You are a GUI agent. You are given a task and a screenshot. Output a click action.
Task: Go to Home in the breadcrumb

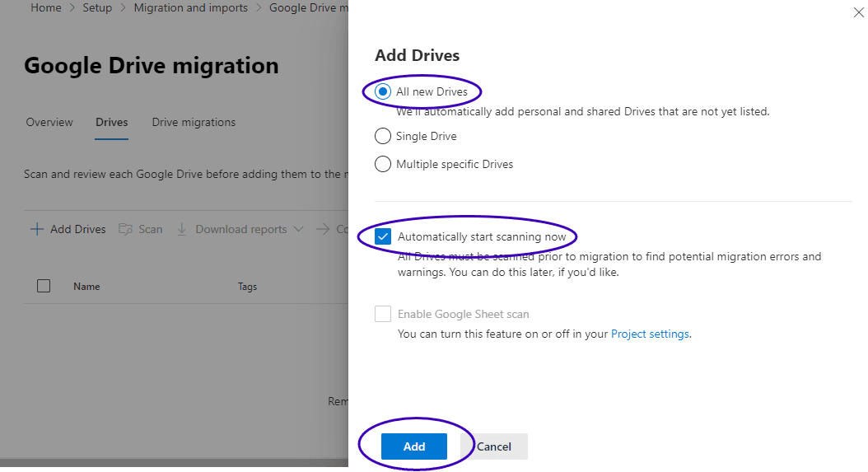coord(45,7)
